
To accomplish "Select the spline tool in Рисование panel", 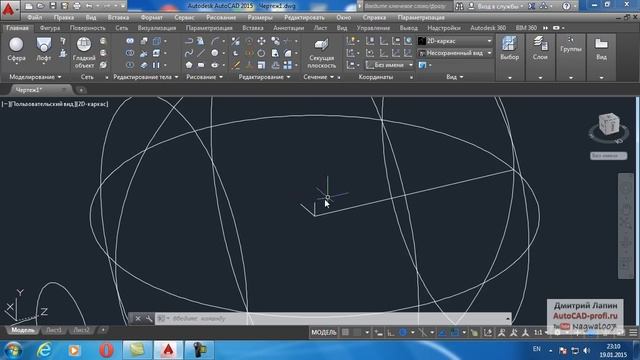I will [x=189, y=53].
